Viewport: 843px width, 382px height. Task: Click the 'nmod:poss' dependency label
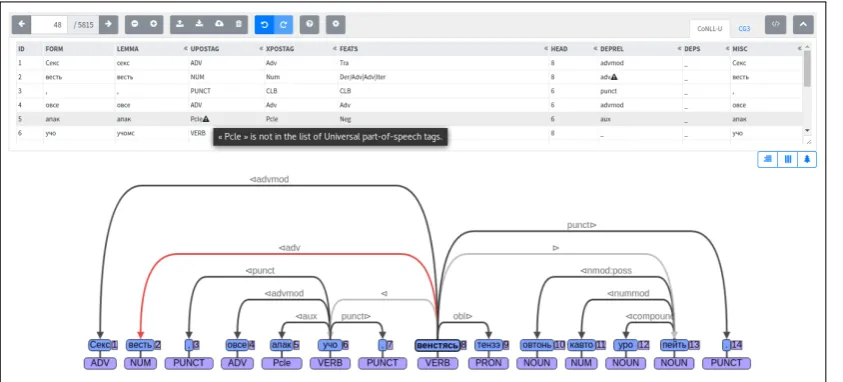(x=606, y=271)
